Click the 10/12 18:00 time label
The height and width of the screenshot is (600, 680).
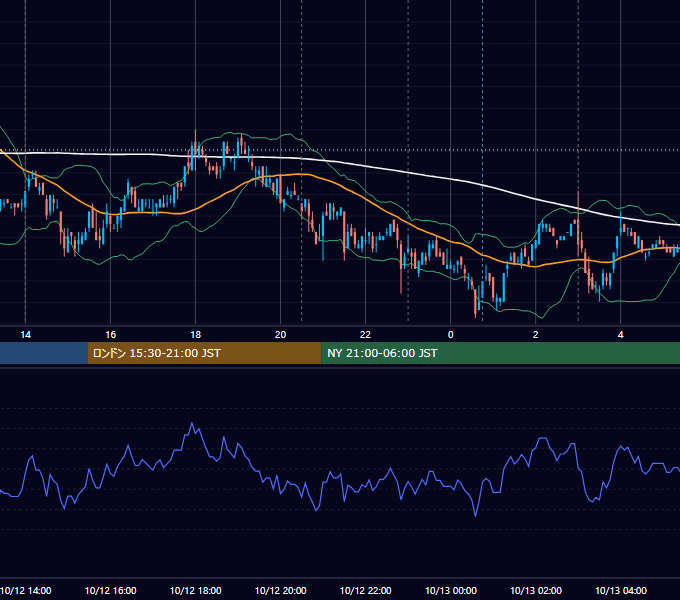[x=196, y=590]
